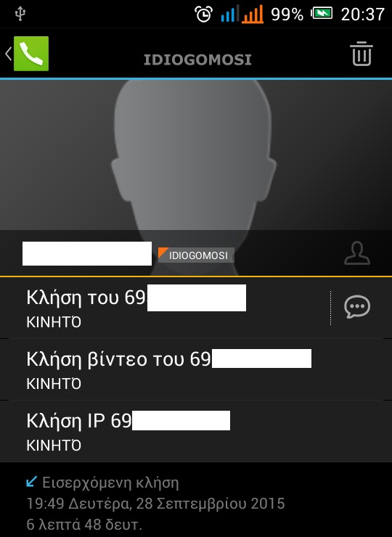Choose the 'Κλήση IP 69' option
This screenshot has height=537, width=392.
coord(196,431)
